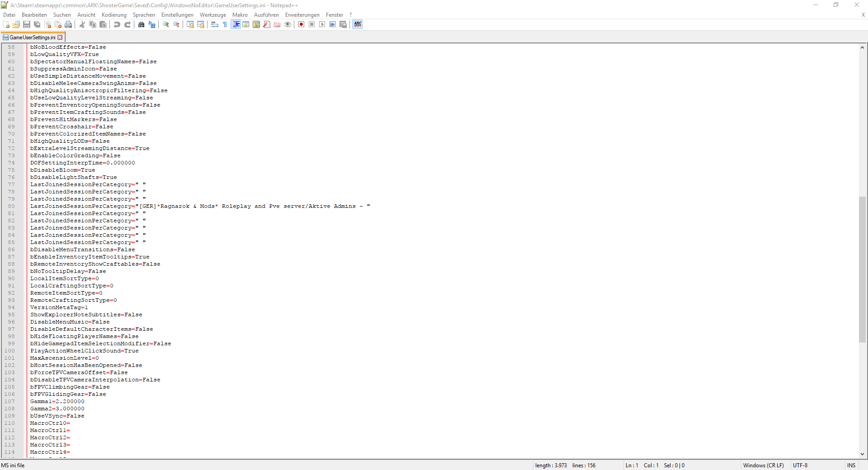Click the Cut scissors icon

point(82,24)
